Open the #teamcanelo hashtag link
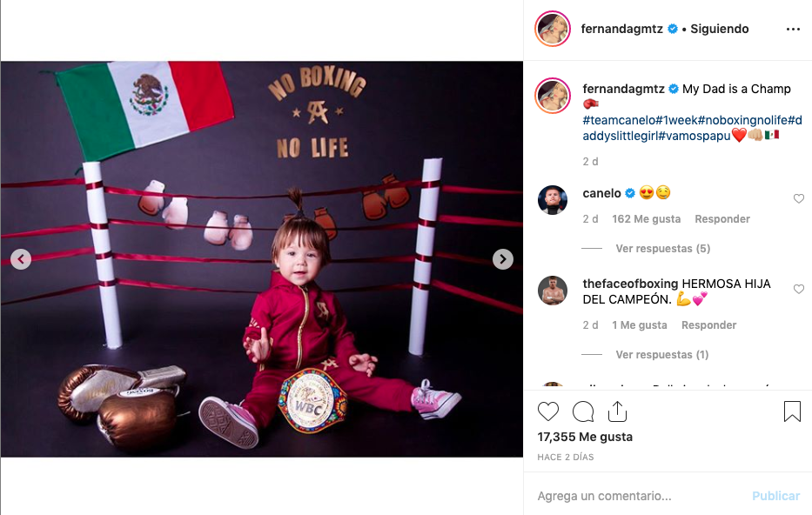 coord(619,120)
